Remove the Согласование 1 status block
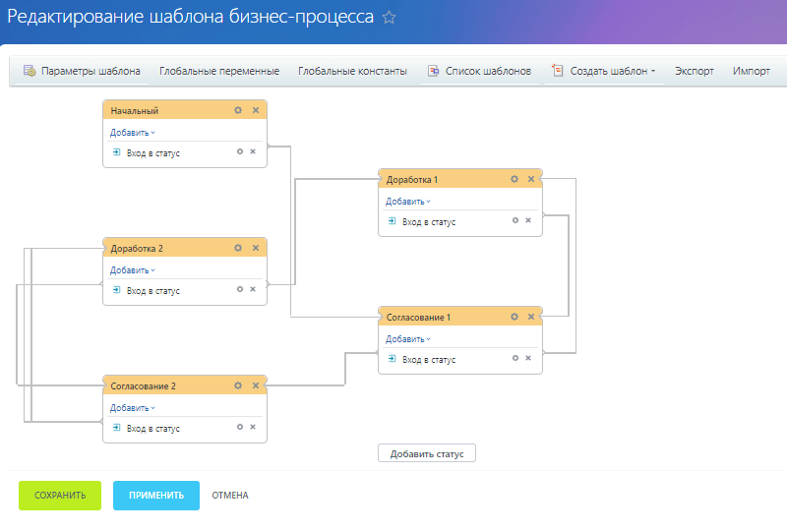Viewport: 787px width, 532px height. point(531,317)
